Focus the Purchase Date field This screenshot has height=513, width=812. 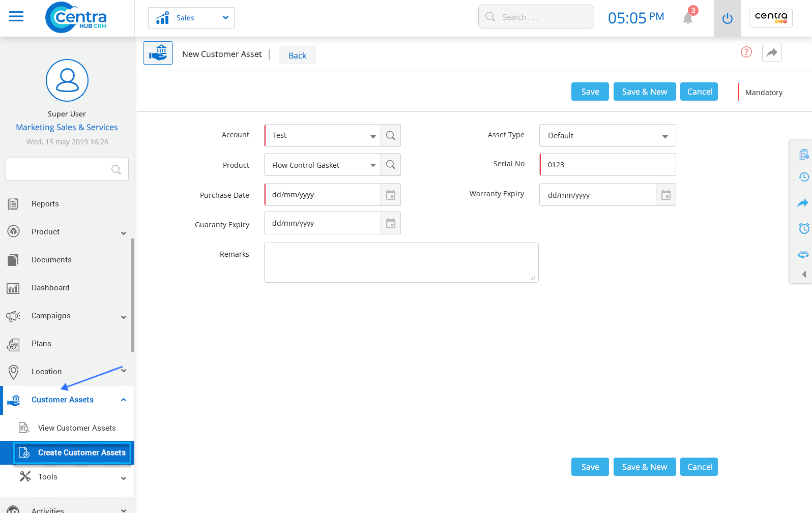tap(323, 195)
